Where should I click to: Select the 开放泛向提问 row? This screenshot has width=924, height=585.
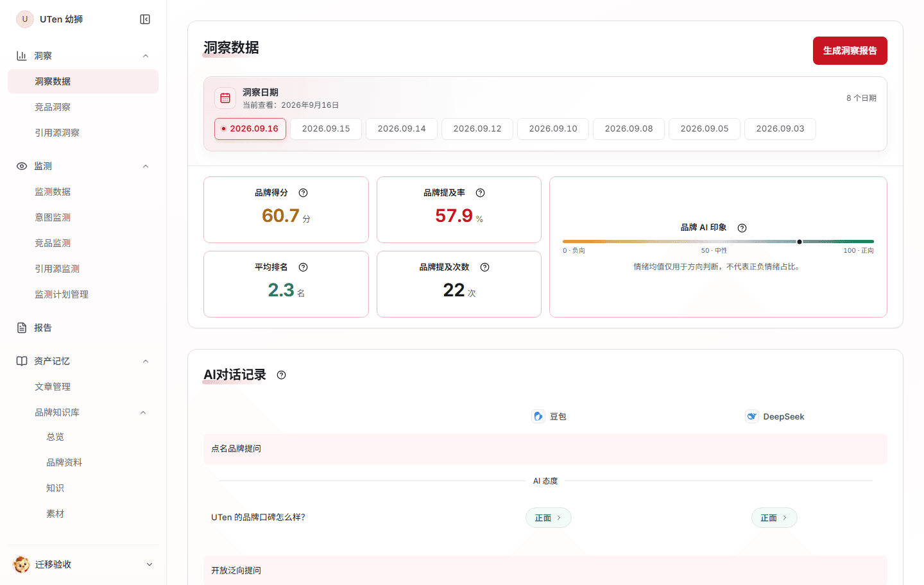pos(545,570)
